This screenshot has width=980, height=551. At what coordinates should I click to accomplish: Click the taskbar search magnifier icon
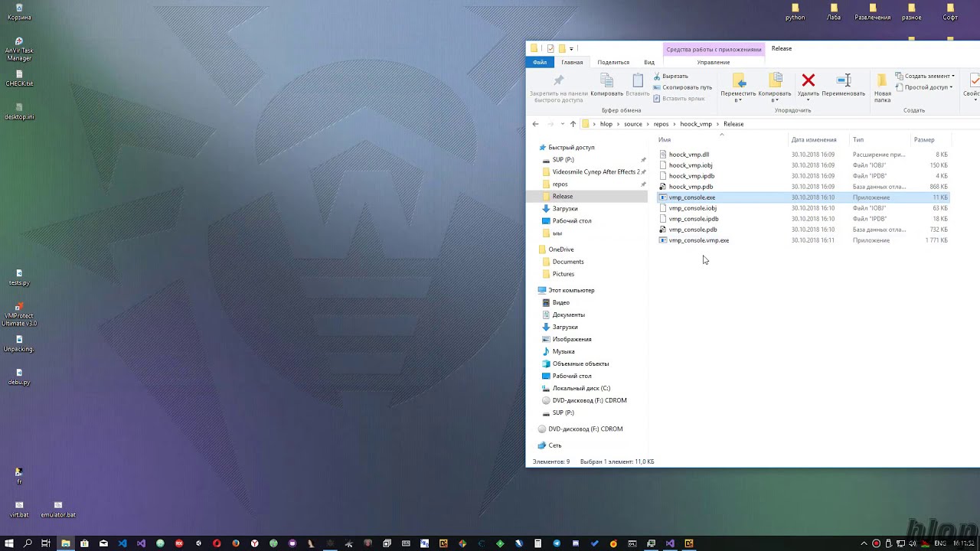[x=28, y=543]
